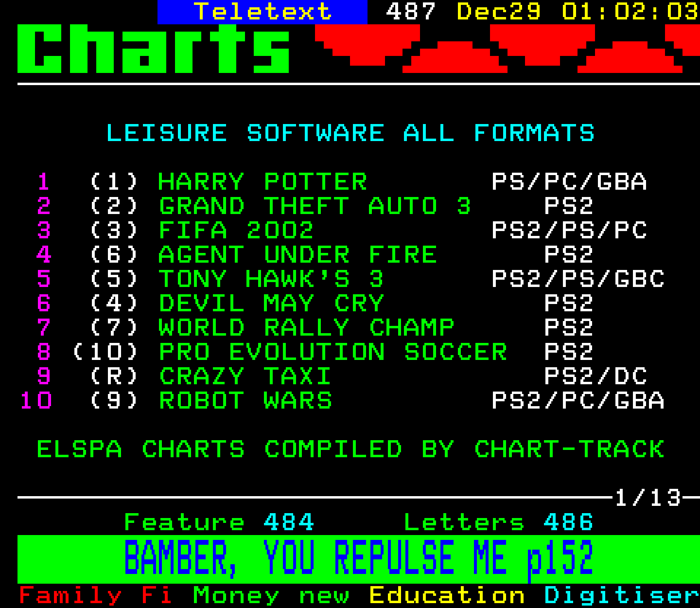Viewport: 700px width, 608px height.
Task: Click the date Dec29 in the header
Action: [499, 12]
